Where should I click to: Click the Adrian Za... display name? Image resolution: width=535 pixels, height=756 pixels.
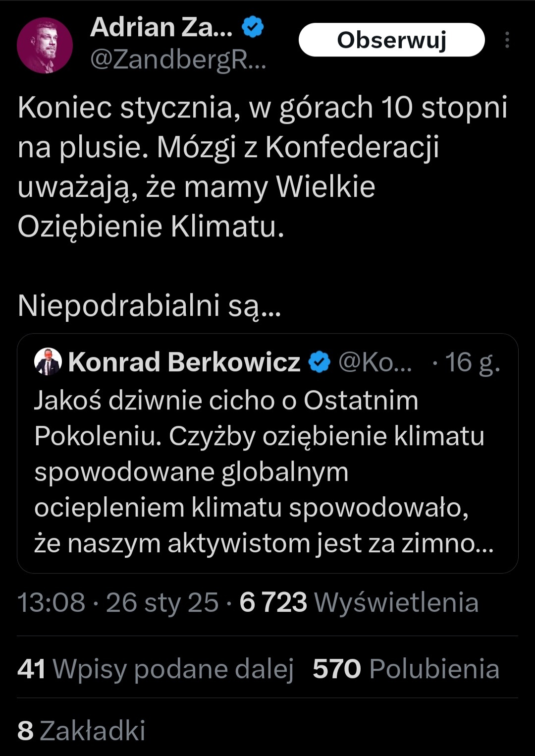click(x=161, y=27)
